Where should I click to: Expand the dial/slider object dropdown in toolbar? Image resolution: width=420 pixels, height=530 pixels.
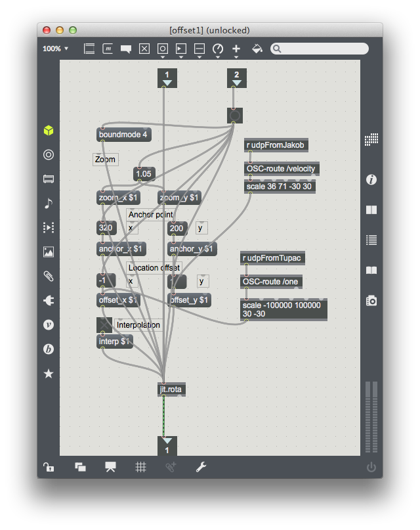[x=218, y=49]
